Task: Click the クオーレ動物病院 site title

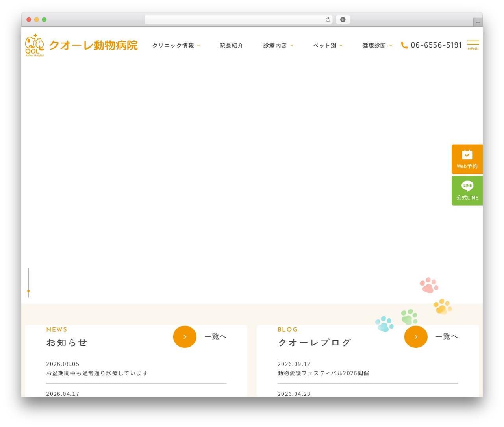Action: pos(93,45)
